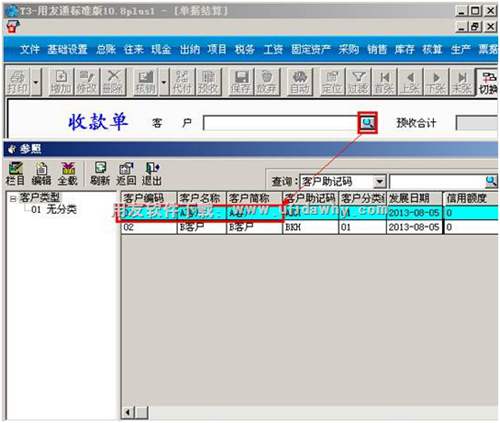Click the query search magnifier icon
500x423 pixels.
(x=491, y=182)
